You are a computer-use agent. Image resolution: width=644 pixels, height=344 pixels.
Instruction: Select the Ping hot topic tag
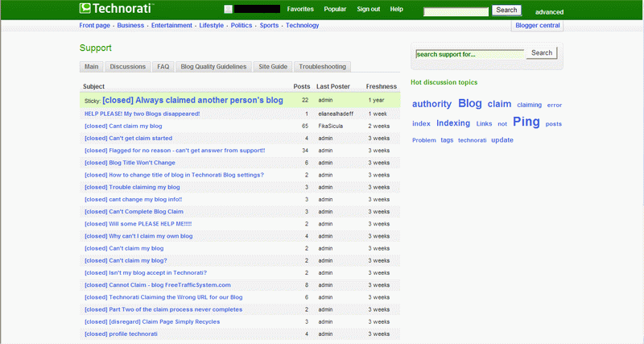526,122
